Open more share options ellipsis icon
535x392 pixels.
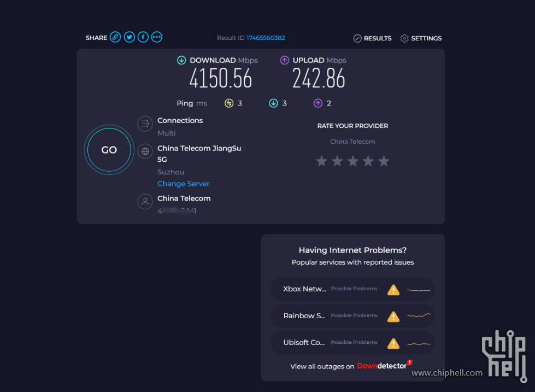(157, 37)
